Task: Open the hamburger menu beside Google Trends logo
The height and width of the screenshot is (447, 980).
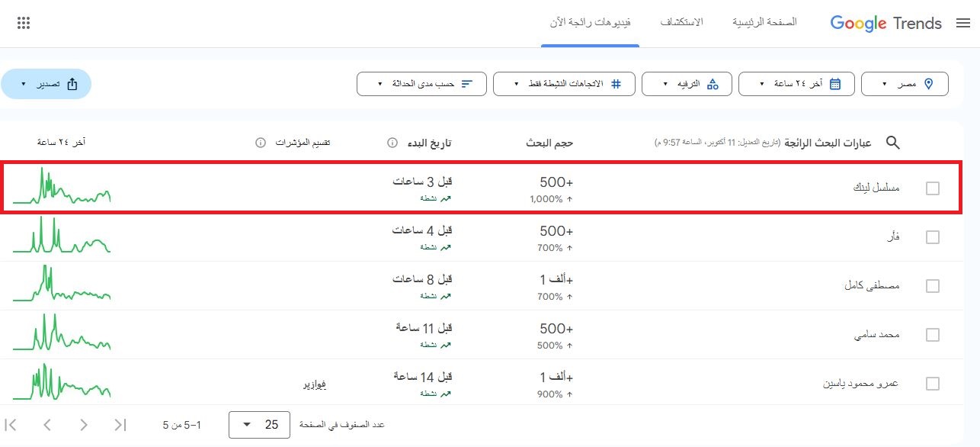Action: click(963, 23)
